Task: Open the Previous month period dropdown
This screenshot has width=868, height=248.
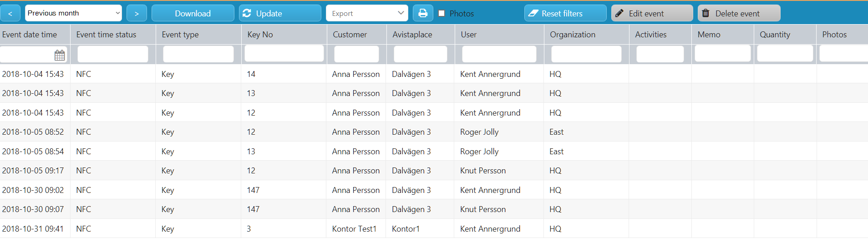Action: (x=73, y=13)
